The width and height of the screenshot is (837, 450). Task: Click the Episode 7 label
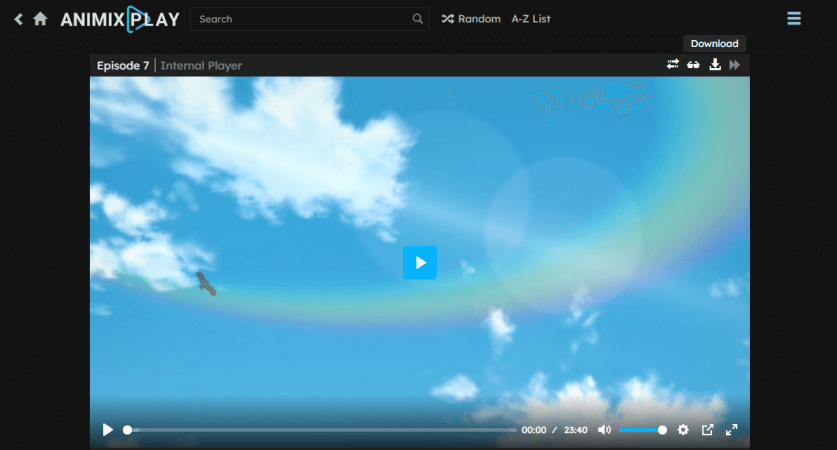pyautogui.click(x=123, y=66)
